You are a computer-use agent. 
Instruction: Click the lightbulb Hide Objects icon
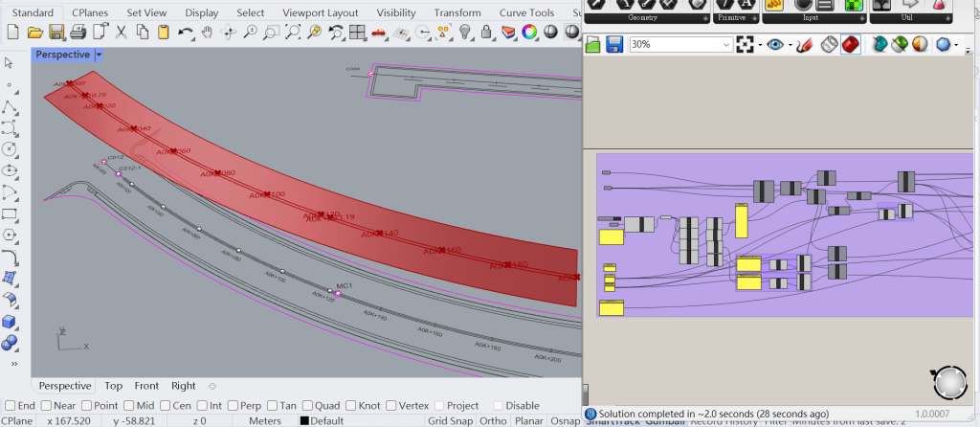pos(464,32)
